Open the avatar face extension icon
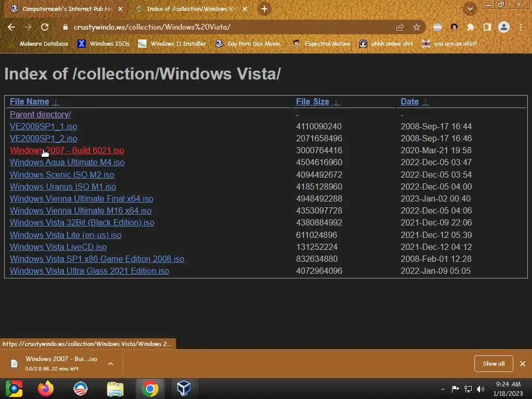This screenshot has height=399, width=532. (454, 27)
